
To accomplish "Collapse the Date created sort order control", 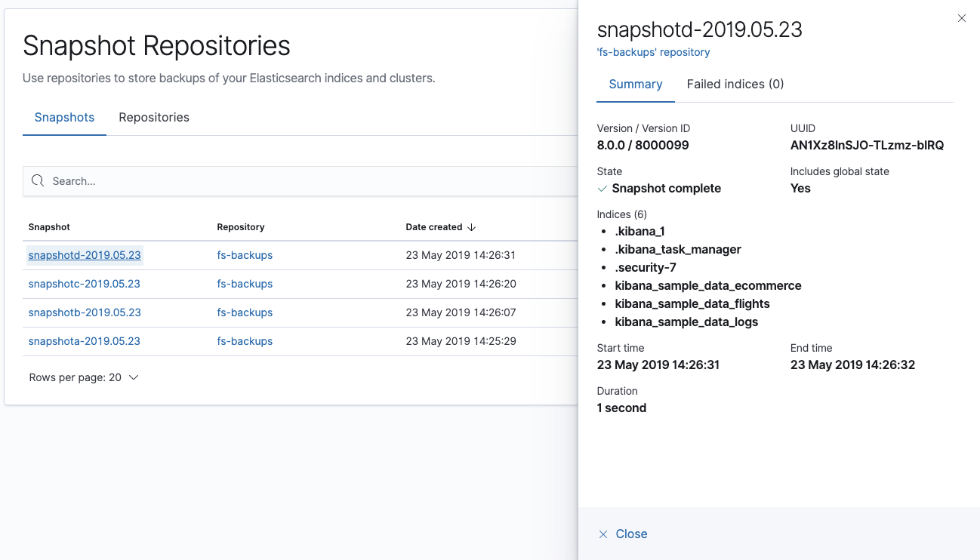I will tap(472, 226).
